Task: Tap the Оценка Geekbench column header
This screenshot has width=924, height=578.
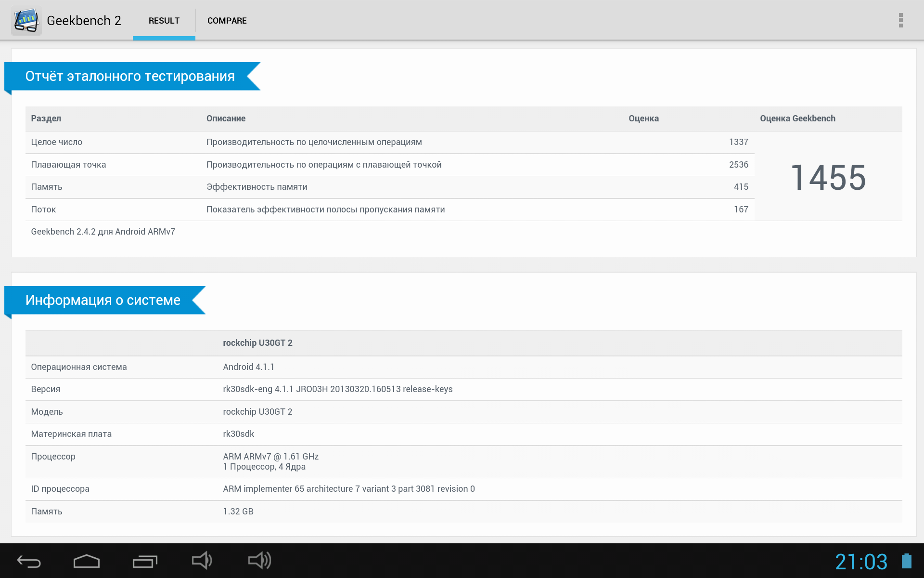Action: pyautogui.click(x=797, y=118)
